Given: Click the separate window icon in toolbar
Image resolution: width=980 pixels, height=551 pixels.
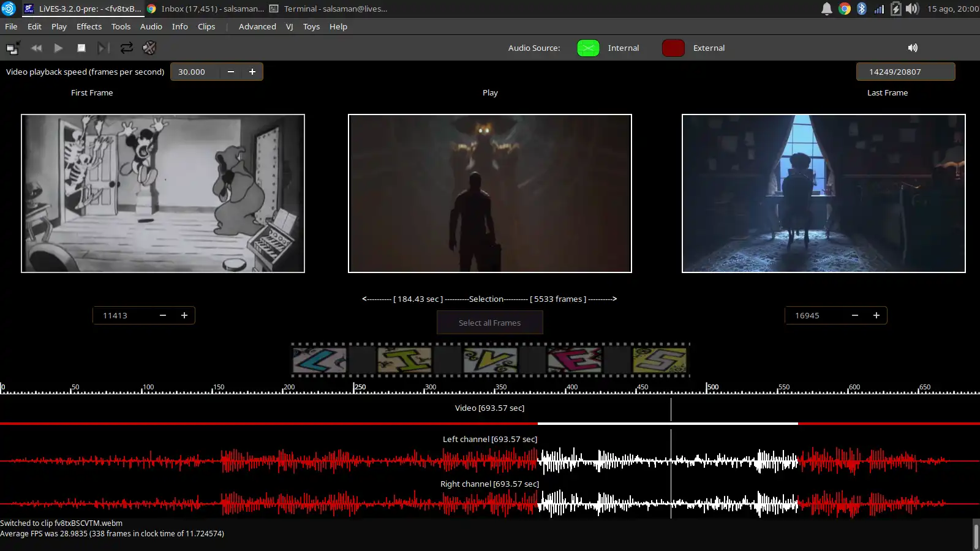Looking at the screenshot, I should coord(13,48).
